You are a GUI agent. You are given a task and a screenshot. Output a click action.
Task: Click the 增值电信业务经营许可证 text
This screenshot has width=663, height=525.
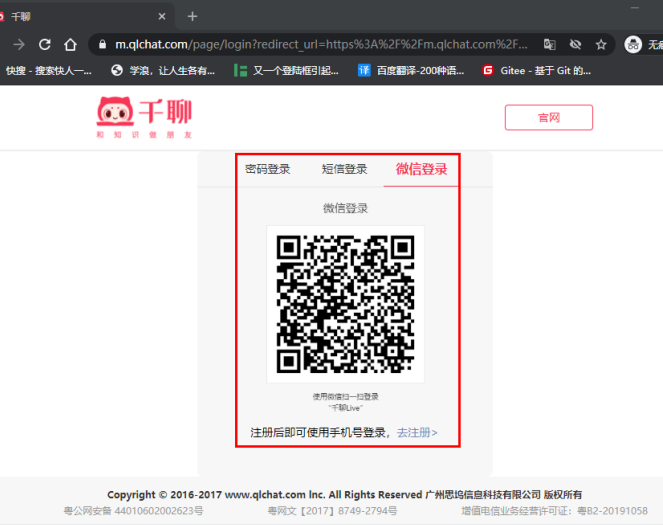pos(554,511)
